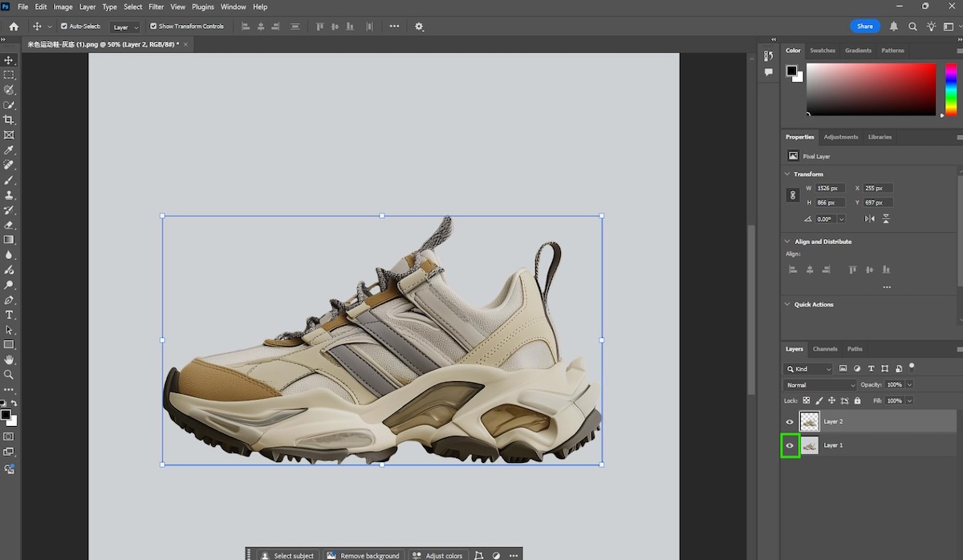963x560 pixels.
Task: Open more options in contextual task bar
Action: point(514,555)
